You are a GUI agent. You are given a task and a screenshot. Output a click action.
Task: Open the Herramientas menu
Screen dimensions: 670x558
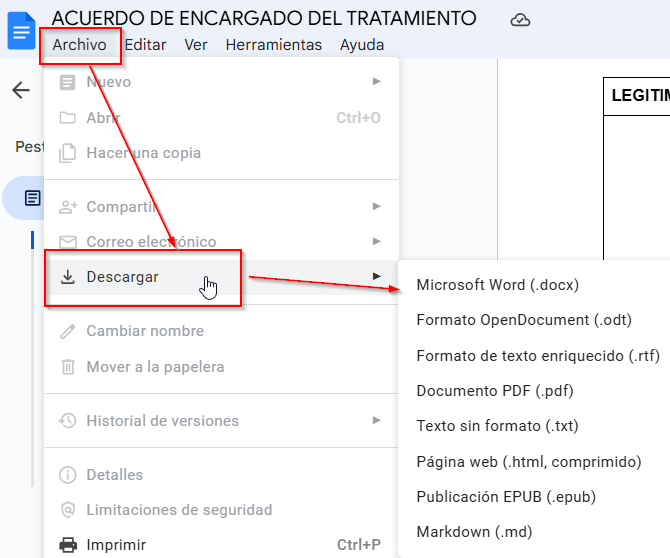click(x=273, y=45)
